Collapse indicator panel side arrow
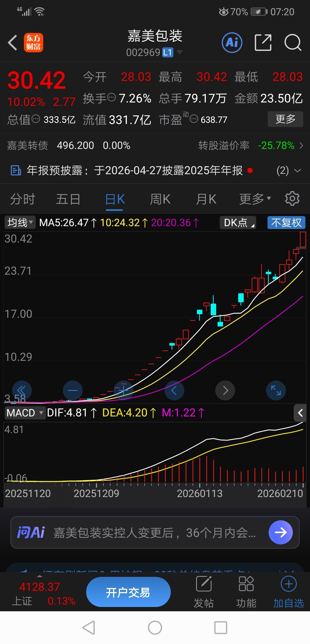This screenshot has height=644, width=310. coord(300,413)
